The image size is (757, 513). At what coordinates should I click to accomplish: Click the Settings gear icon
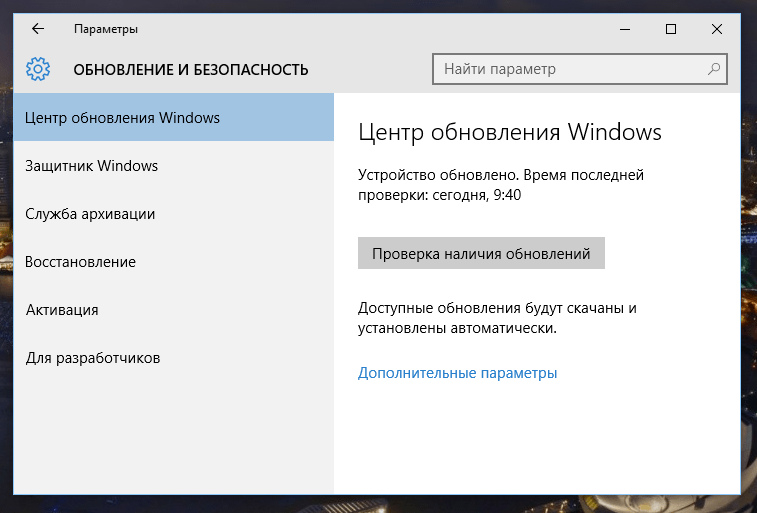(x=38, y=69)
